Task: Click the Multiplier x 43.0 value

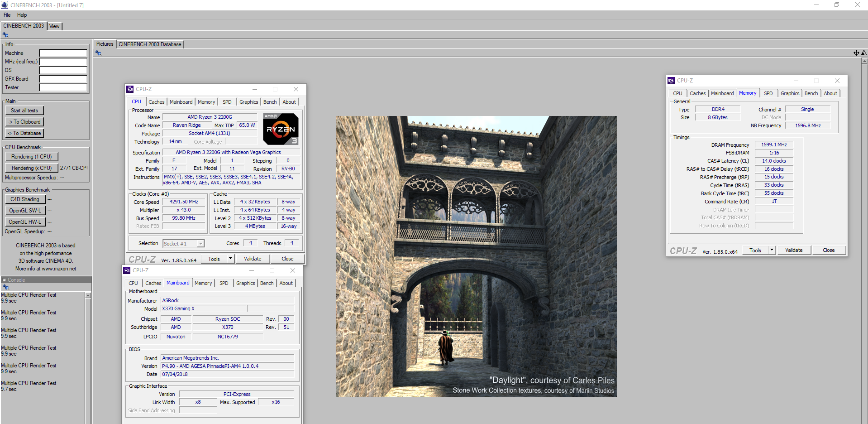Action: (184, 210)
